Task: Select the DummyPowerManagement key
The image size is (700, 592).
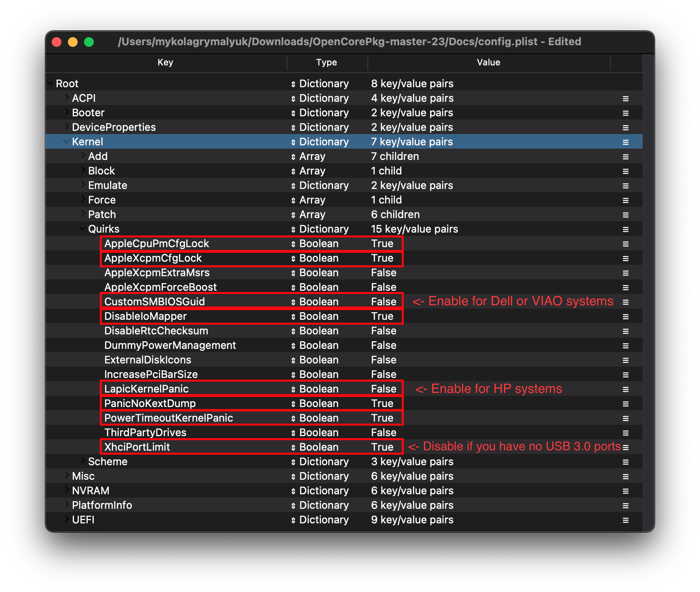Action: 170,345
